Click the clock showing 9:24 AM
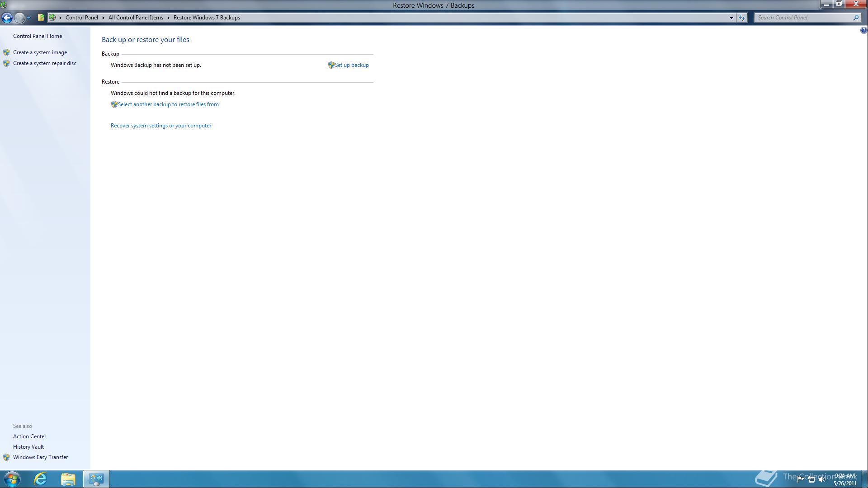 pyautogui.click(x=845, y=479)
